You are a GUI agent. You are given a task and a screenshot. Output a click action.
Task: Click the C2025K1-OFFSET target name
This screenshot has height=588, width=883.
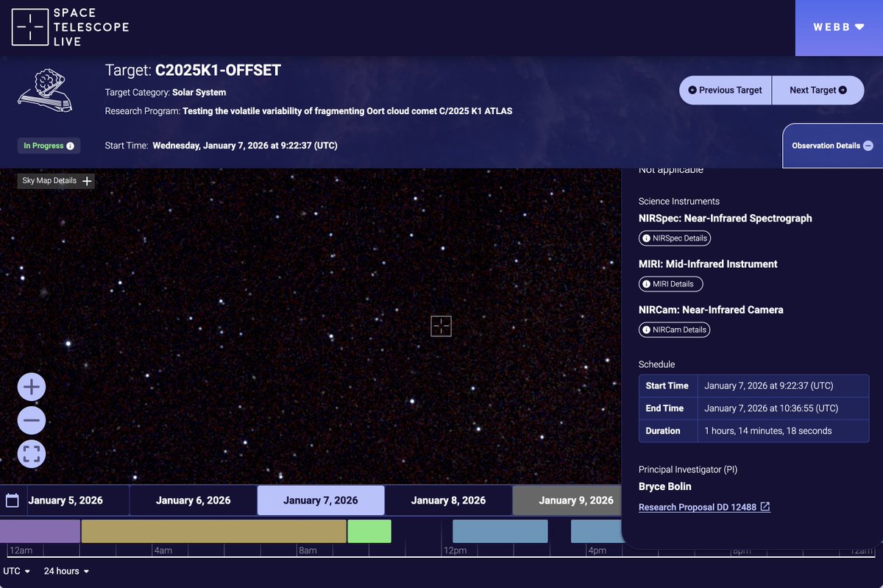[218, 71]
